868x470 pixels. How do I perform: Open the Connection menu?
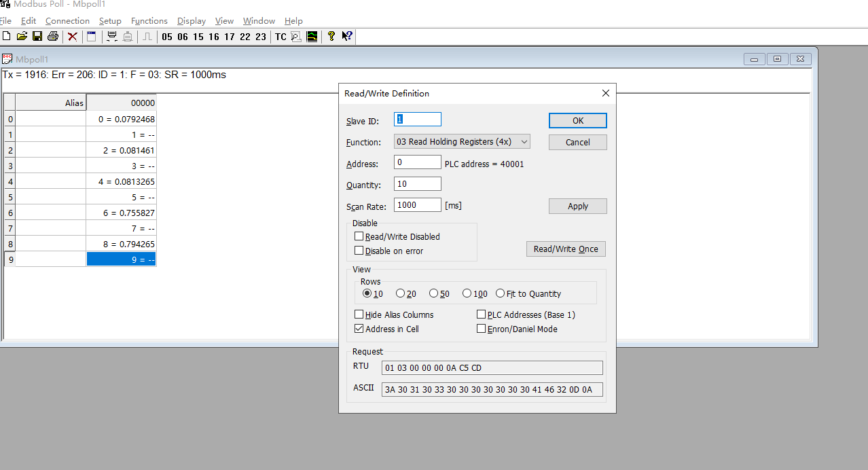[67, 21]
